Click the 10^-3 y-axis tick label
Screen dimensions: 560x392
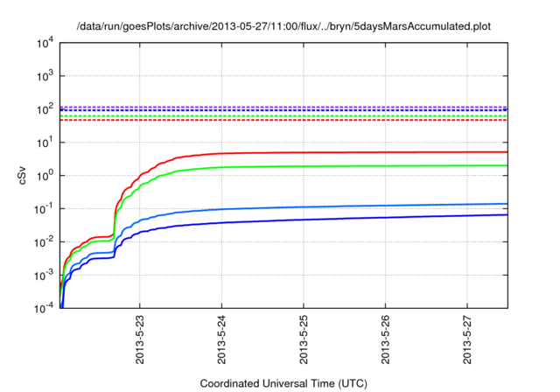(44, 276)
